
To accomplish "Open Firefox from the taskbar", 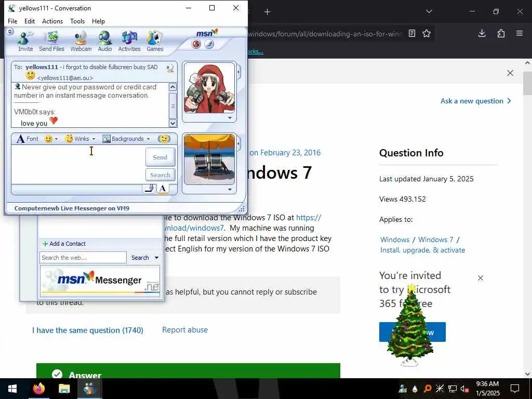I will [38, 389].
